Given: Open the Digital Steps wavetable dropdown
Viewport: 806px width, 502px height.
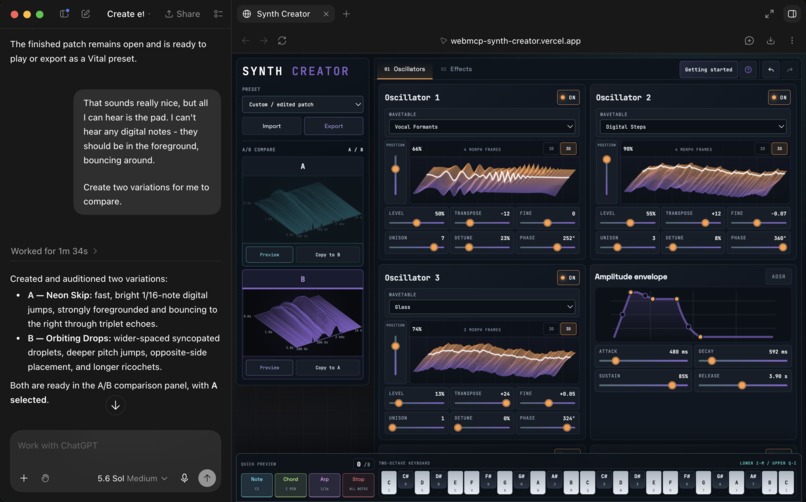Looking at the screenshot, I should [x=693, y=126].
